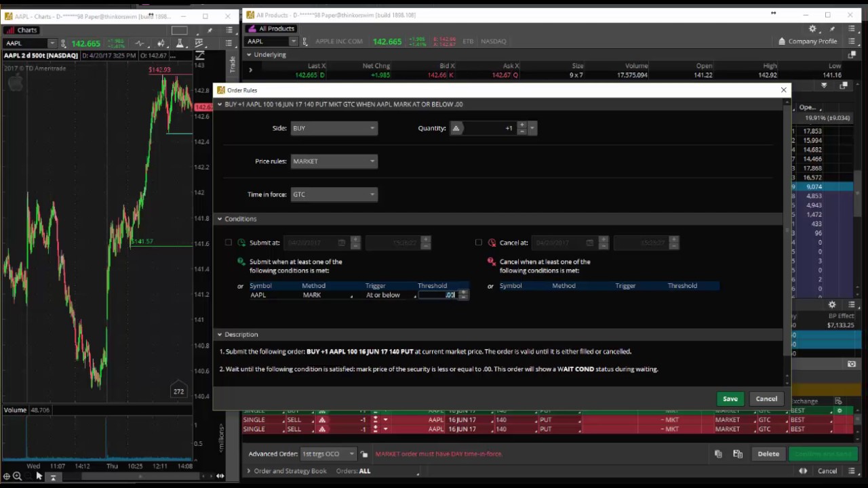The height and width of the screenshot is (488, 868).
Task: Click the AAPL symbol field in All Products
Action: pos(267,41)
